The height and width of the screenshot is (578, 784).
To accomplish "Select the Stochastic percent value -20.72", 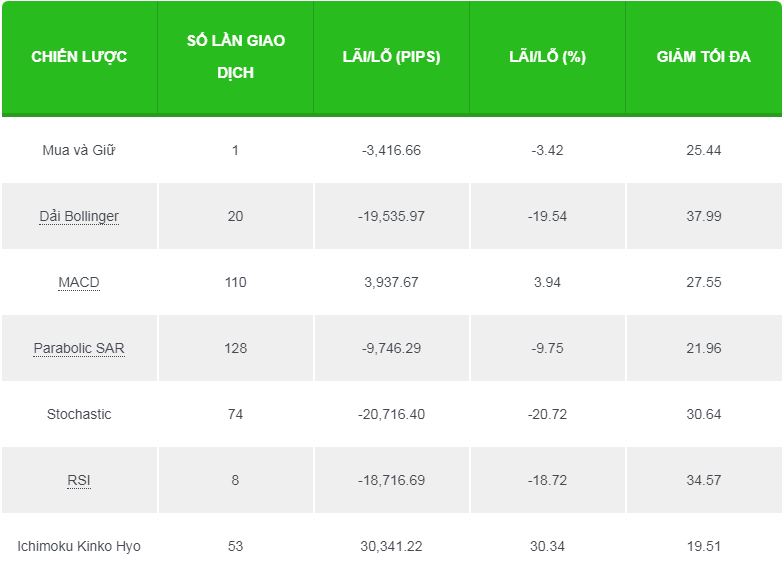I will click(547, 414).
